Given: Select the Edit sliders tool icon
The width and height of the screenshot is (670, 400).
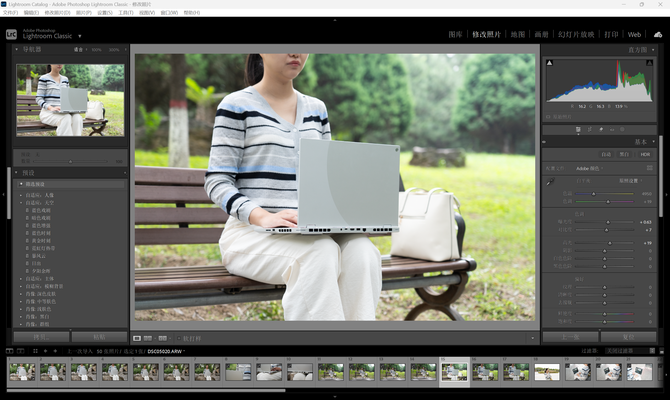Looking at the screenshot, I should [x=578, y=129].
